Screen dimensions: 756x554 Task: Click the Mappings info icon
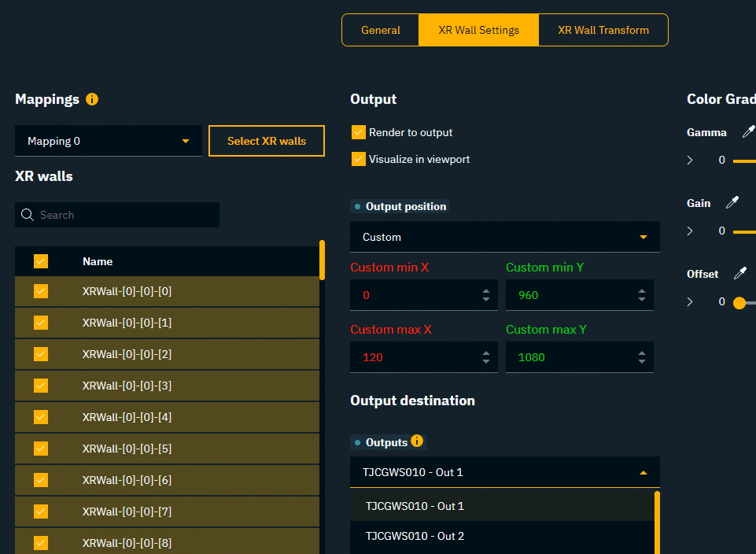click(x=92, y=99)
